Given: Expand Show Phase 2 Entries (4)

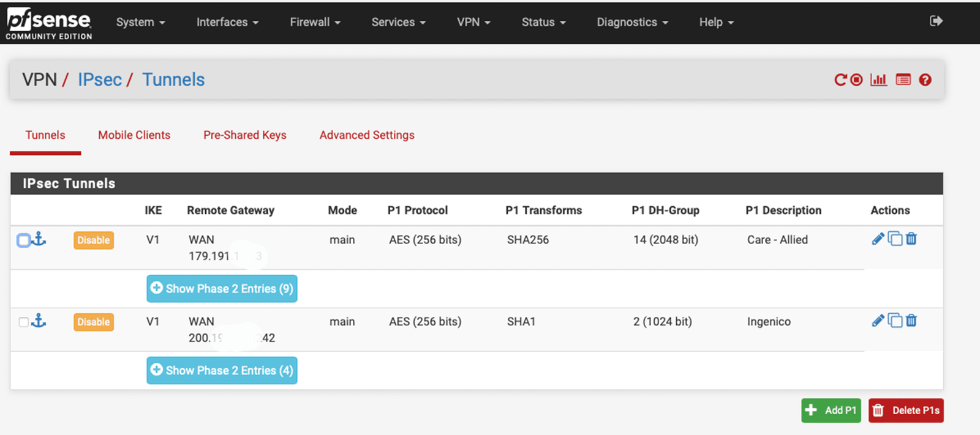Looking at the screenshot, I should click(x=222, y=370).
